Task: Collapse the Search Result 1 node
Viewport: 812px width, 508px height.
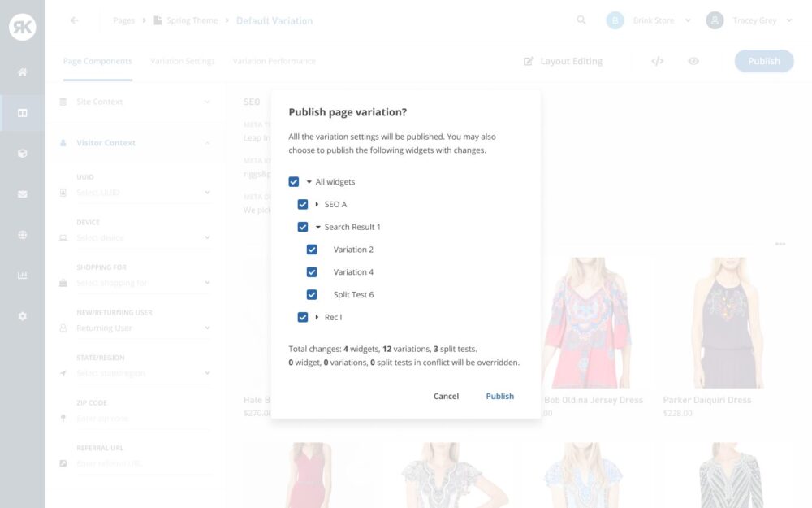Action: click(317, 228)
